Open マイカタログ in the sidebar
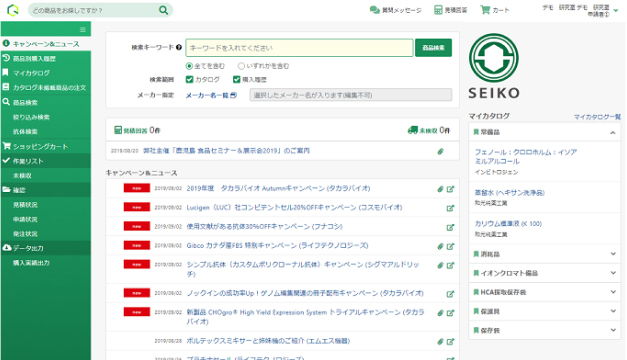The image size is (627, 360). [46, 73]
